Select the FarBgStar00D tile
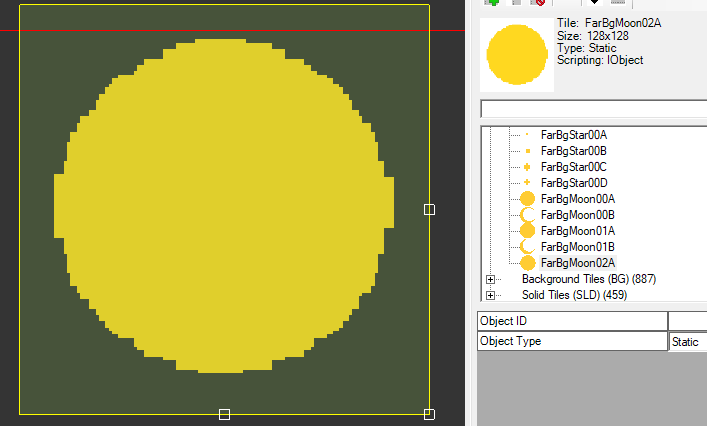This screenshot has width=707, height=426. point(573,183)
